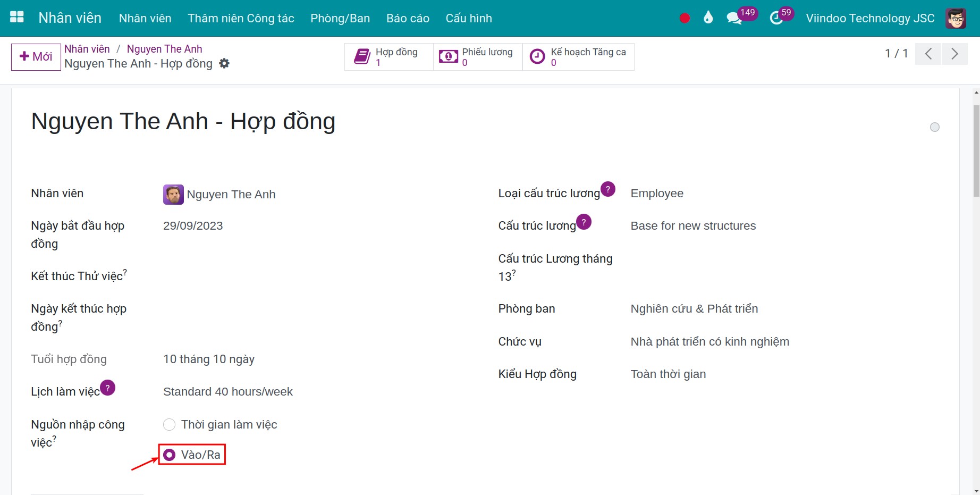Click start date 29/09/2023 field
The image size is (980, 495).
193,226
